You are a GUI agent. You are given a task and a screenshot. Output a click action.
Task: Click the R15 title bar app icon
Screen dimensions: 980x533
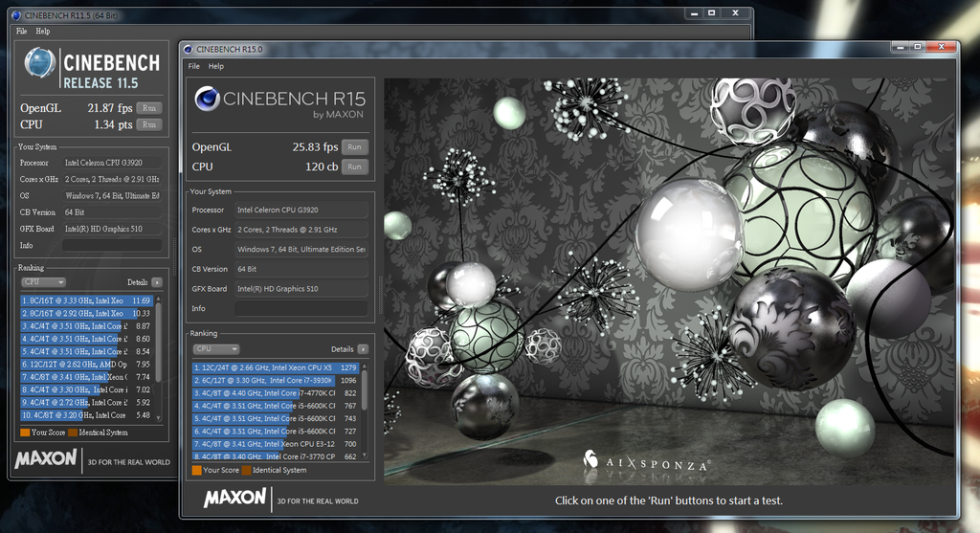[189, 49]
